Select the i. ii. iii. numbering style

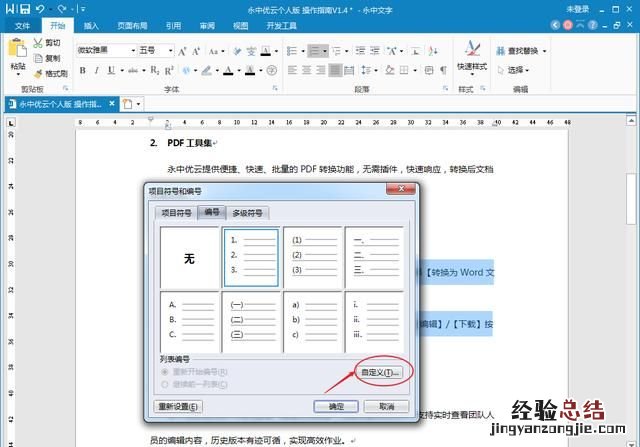point(374,322)
